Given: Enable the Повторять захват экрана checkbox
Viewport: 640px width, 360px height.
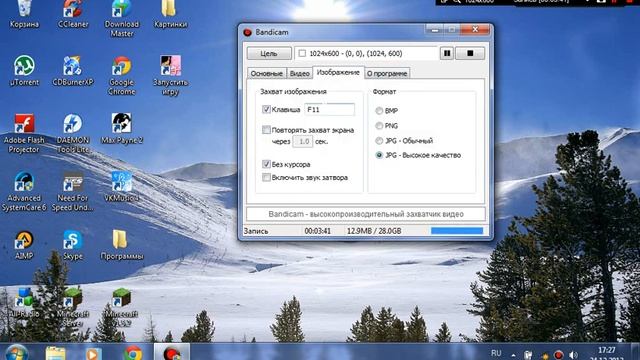Looking at the screenshot, I should (266, 130).
